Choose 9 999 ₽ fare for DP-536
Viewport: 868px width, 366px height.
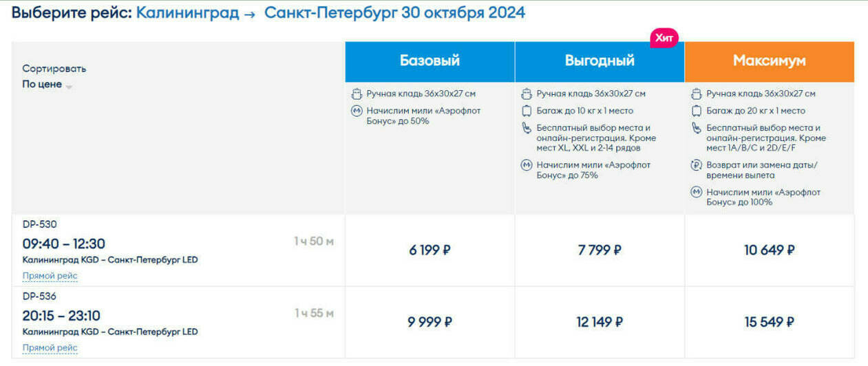(x=430, y=322)
